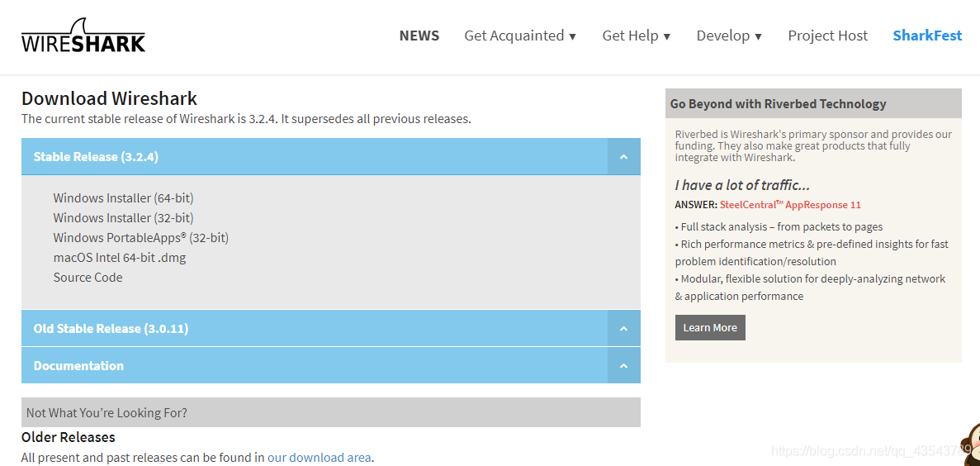Go to Project Host page
980x466 pixels.
(x=827, y=36)
